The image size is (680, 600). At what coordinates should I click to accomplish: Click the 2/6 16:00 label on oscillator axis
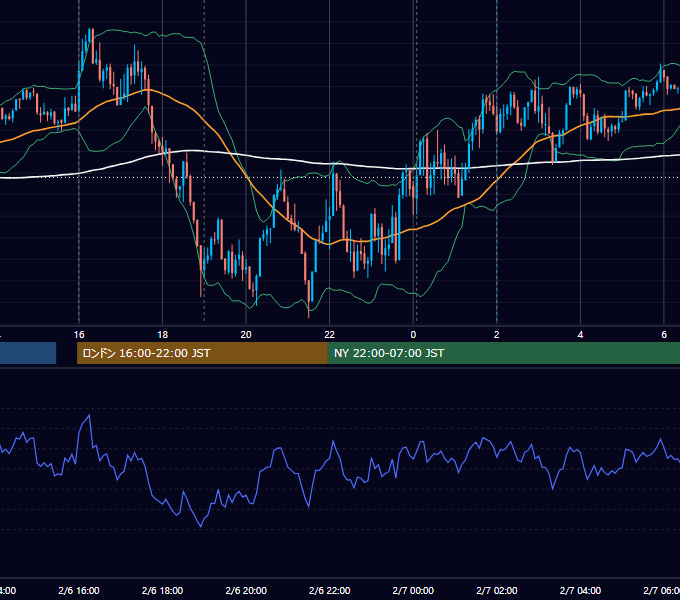(x=79, y=590)
